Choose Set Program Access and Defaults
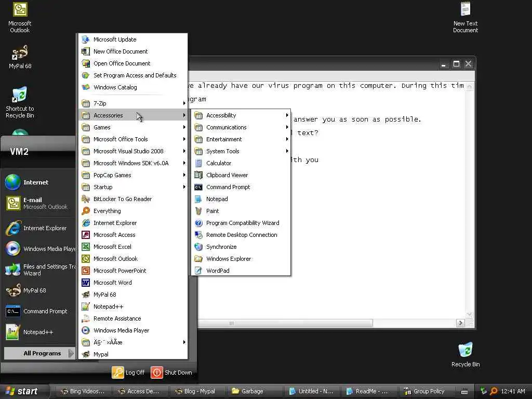 (132, 75)
